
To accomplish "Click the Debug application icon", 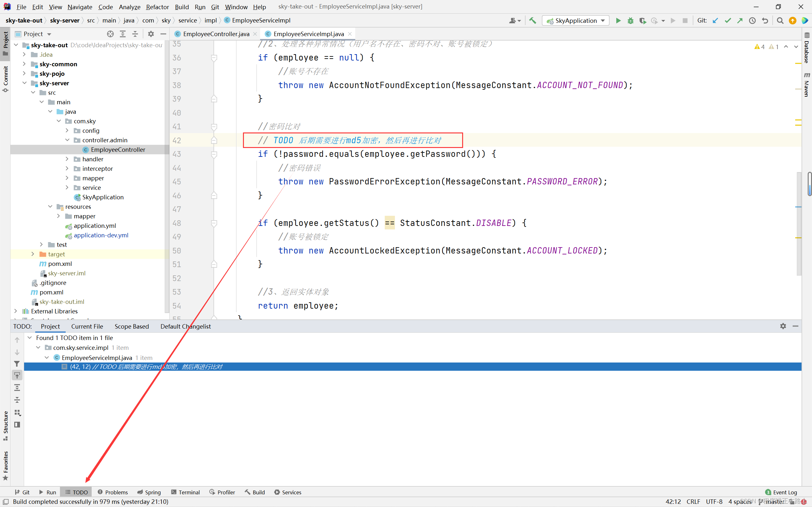I will coord(631,21).
